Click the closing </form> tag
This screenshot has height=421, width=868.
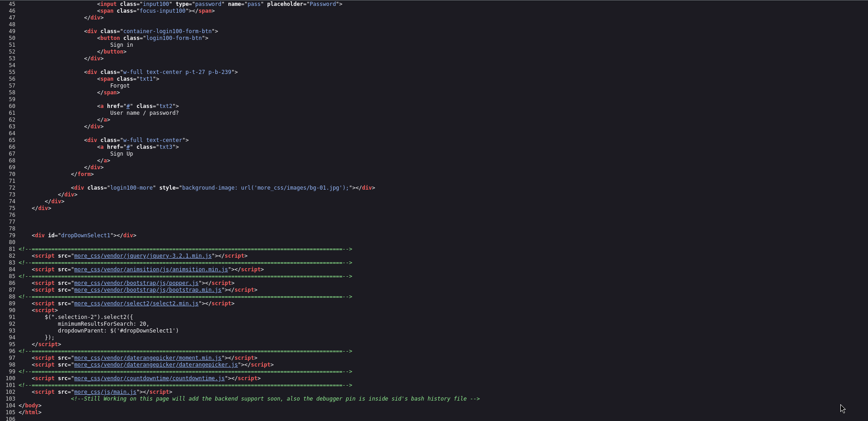(x=82, y=174)
